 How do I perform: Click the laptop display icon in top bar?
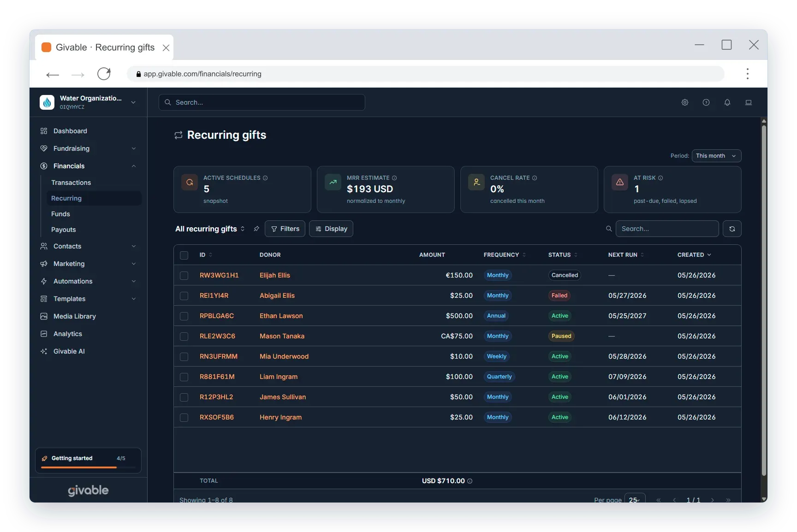pyautogui.click(x=749, y=102)
